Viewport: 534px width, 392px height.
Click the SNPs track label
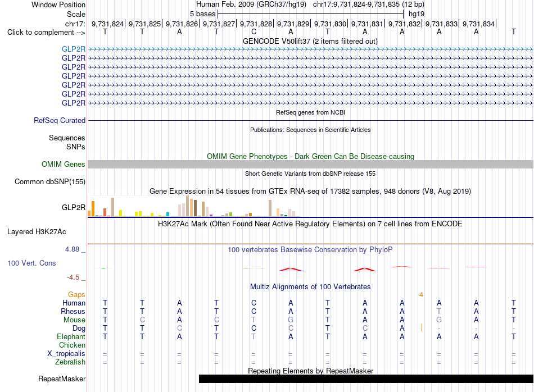(76, 147)
